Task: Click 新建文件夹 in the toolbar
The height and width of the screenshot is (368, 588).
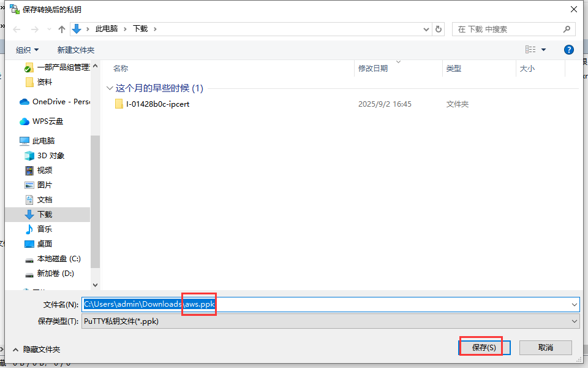Action: [76, 50]
